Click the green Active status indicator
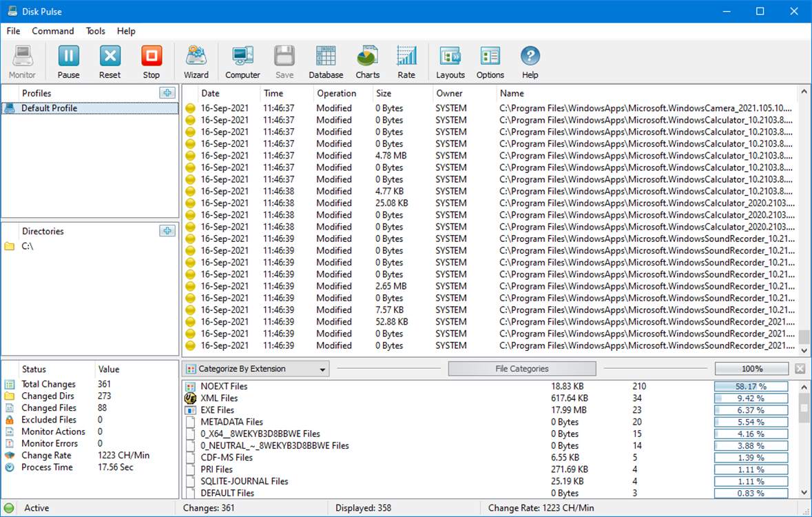This screenshot has height=517, width=812. click(x=10, y=508)
